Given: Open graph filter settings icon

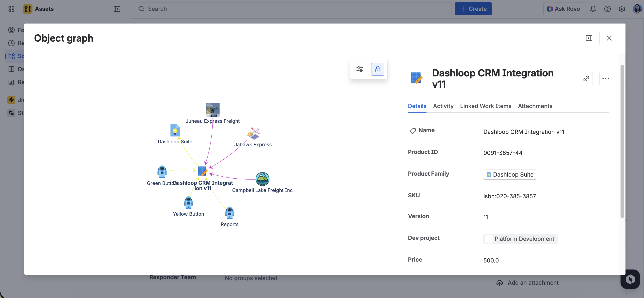Looking at the screenshot, I should (x=359, y=69).
